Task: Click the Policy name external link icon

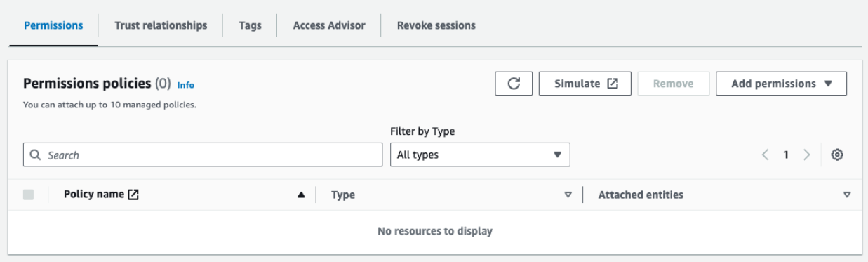Action: (133, 195)
